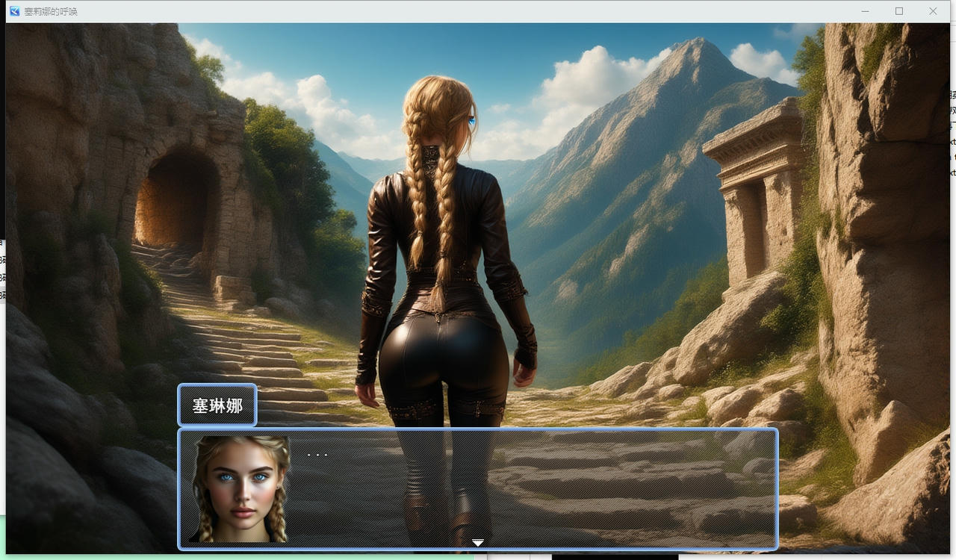Click the "..." dialogue text
This screenshot has width=956, height=560.
pos(317,455)
